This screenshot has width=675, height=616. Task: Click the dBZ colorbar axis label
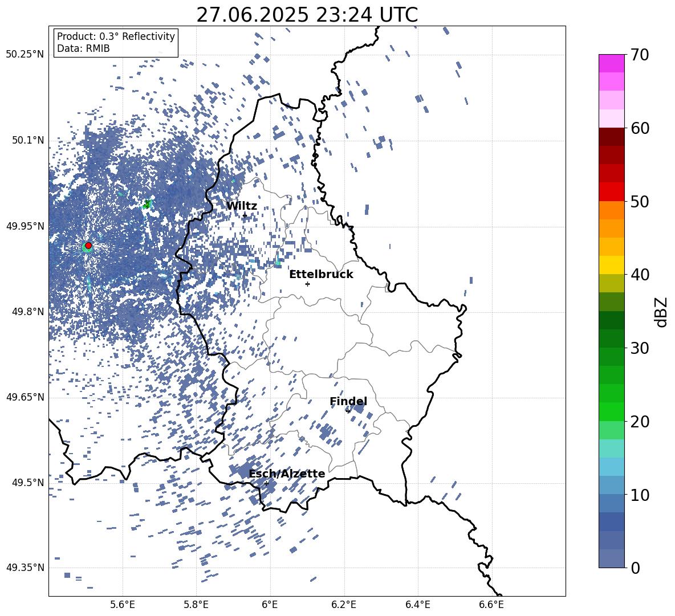(662, 312)
